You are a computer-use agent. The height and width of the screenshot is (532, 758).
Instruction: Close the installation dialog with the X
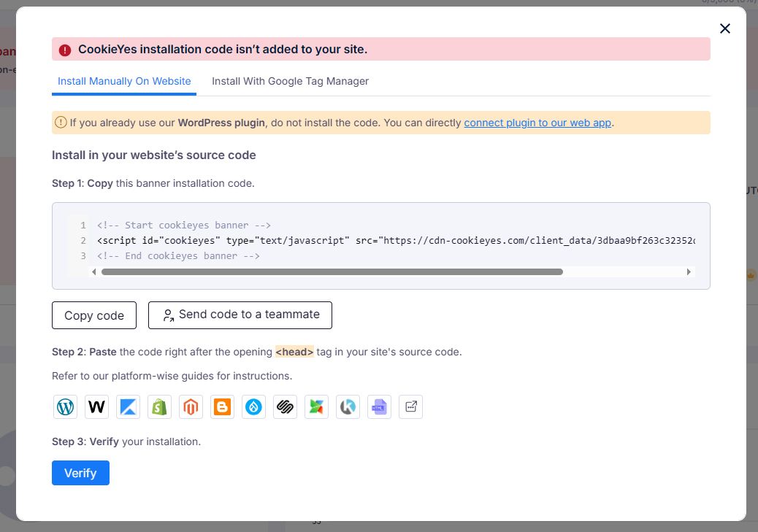pyautogui.click(x=724, y=28)
